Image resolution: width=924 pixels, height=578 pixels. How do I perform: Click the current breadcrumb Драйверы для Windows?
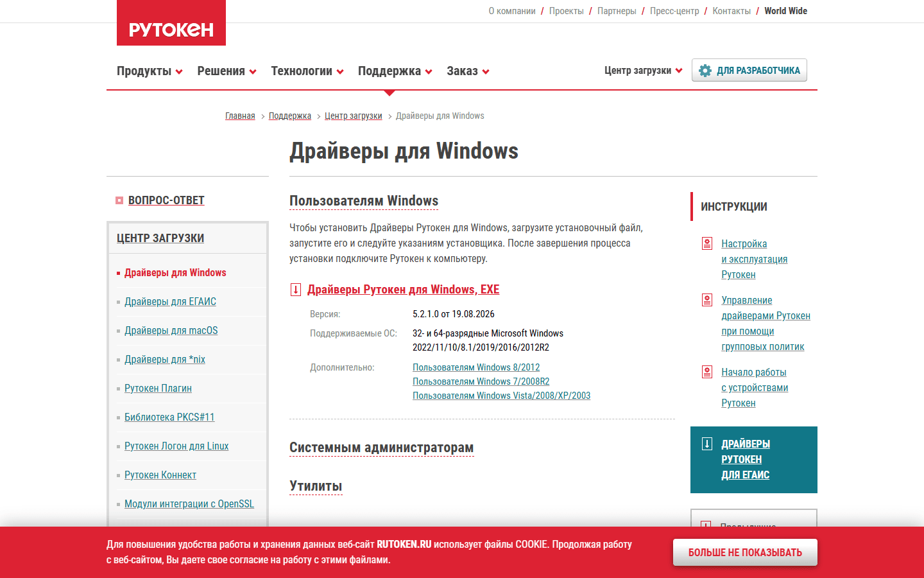[x=440, y=116]
